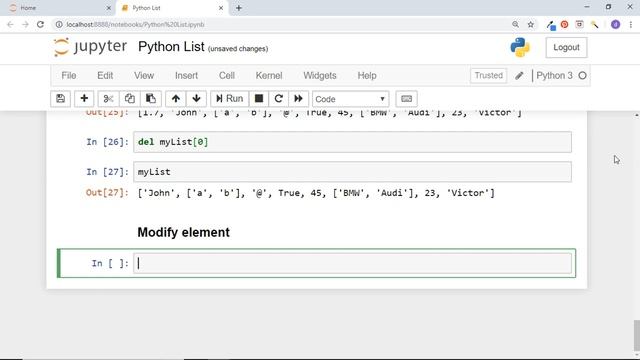Open the Kernel menu
Viewport: 640px width, 360px height.
269,76
